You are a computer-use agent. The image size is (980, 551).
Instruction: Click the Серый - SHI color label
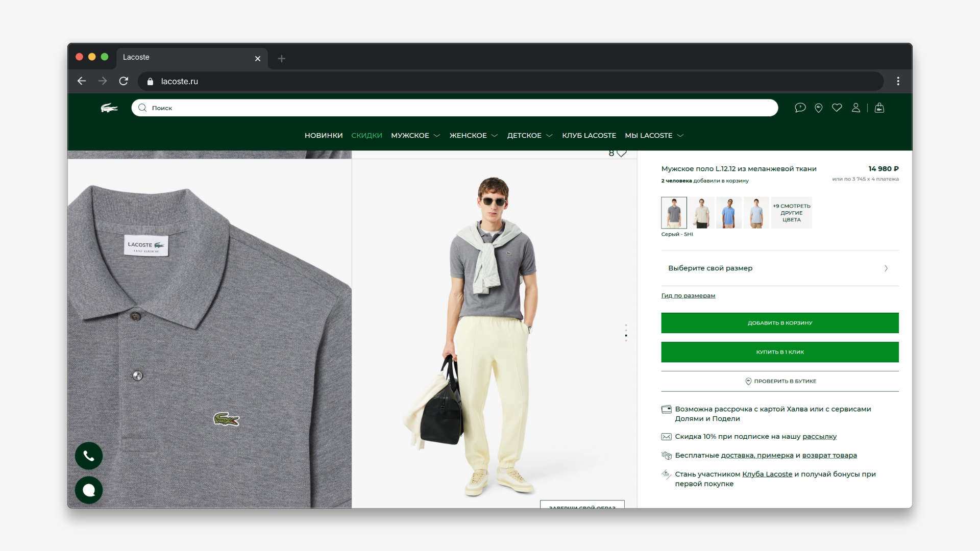point(677,234)
